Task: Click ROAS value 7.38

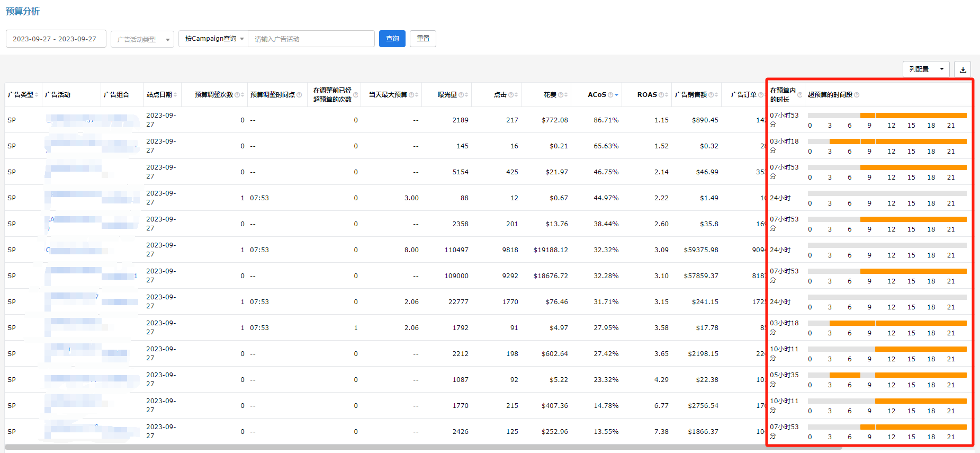Action: pos(661,432)
